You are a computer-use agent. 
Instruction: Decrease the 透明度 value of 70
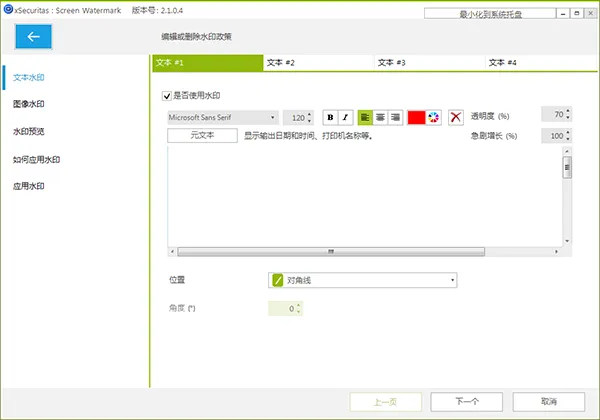tap(568, 117)
